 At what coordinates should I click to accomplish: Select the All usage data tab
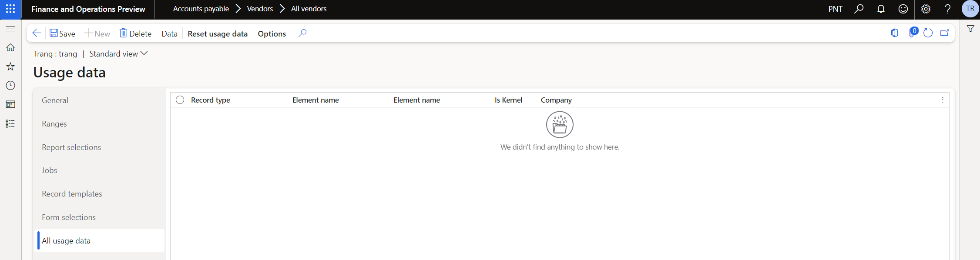point(99,241)
